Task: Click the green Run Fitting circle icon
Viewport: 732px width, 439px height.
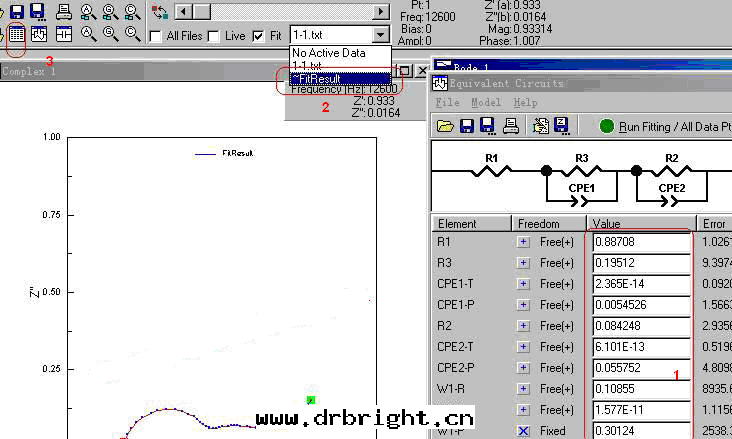Action: [x=606, y=126]
